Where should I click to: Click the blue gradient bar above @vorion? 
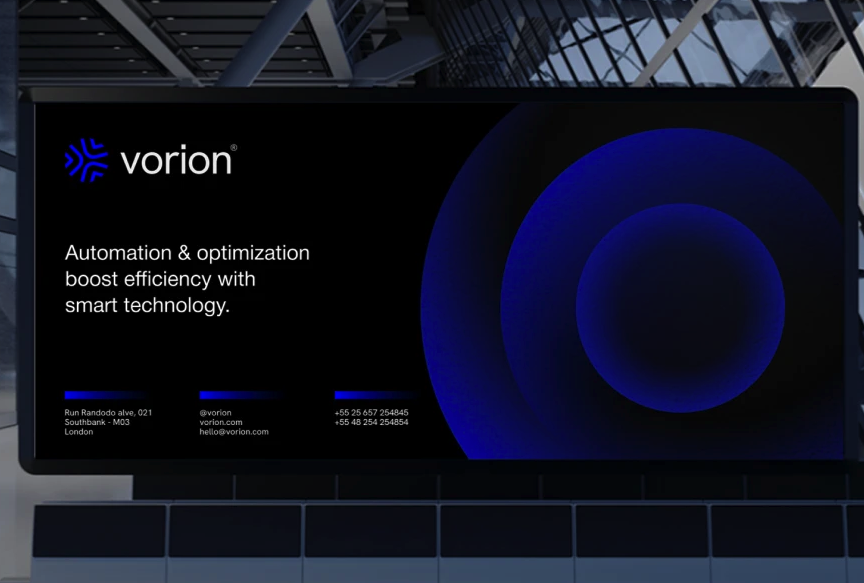(x=241, y=395)
